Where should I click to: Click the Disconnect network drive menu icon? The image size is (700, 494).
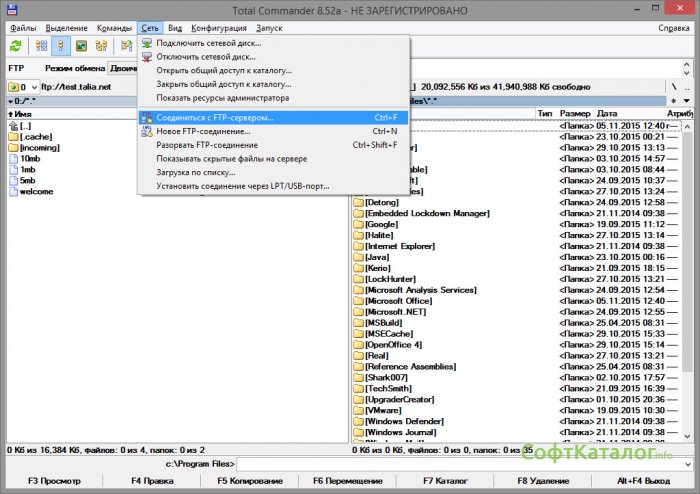coord(147,57)
